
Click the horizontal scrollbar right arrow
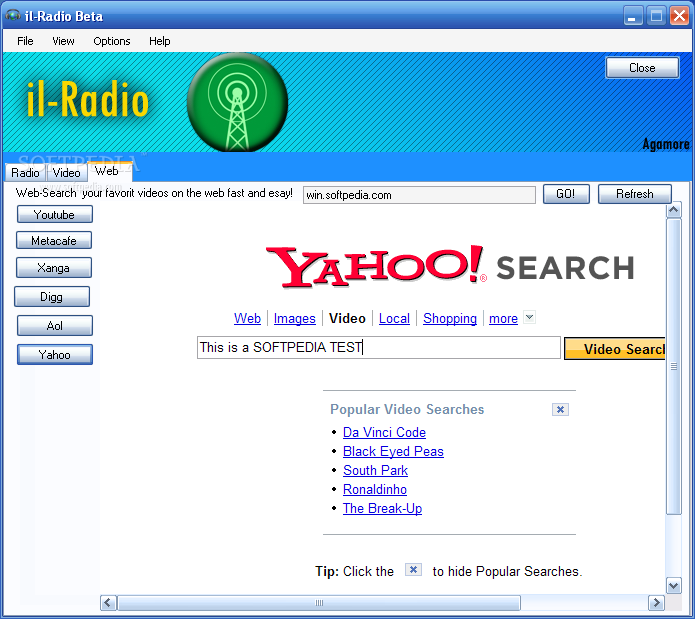[656, 603]
